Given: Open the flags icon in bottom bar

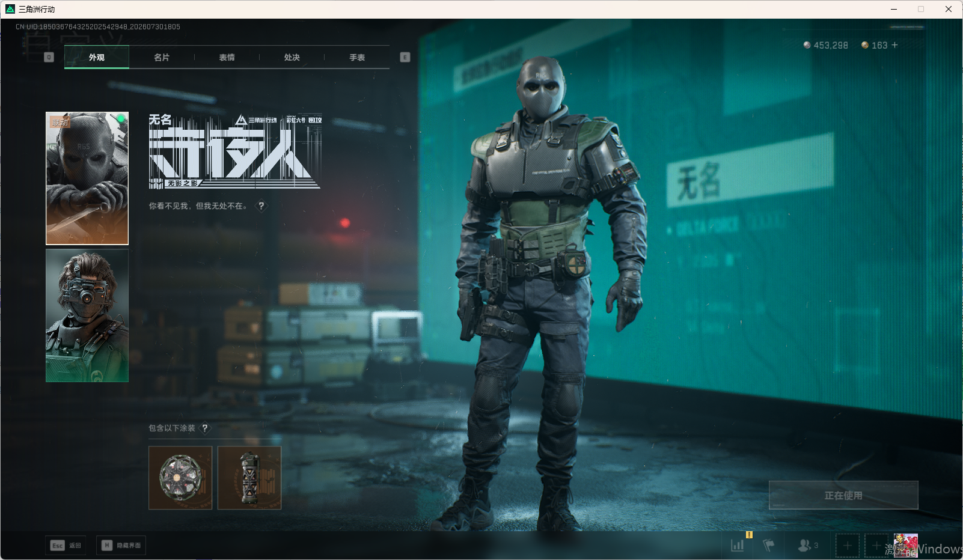Looking at the screenshot, I should [x=768, y=545].
